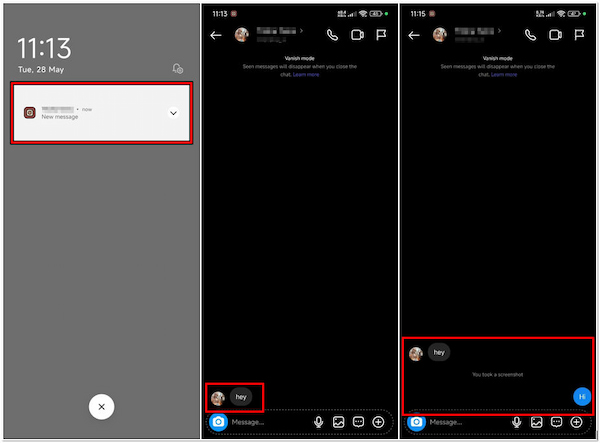Tap microphone icon in the 11:13 chat
The image size is (600, 443).
click(318, 423)
